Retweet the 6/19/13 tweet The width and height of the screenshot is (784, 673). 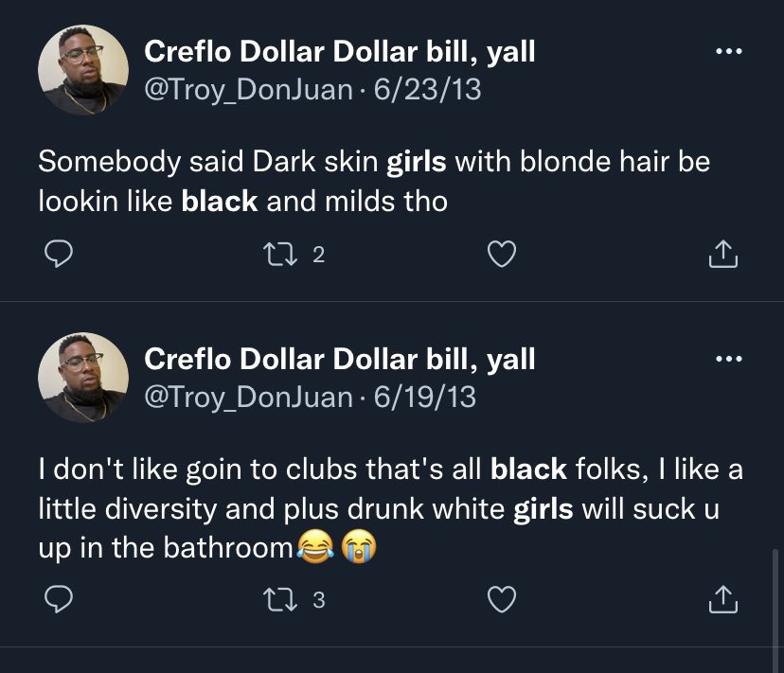click(x=280, y=599)
